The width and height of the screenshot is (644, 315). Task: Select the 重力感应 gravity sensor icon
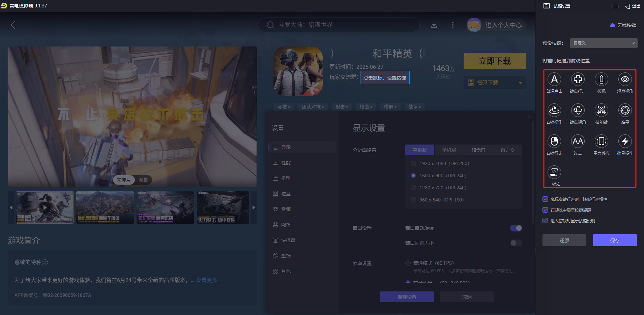click(601, 141)
